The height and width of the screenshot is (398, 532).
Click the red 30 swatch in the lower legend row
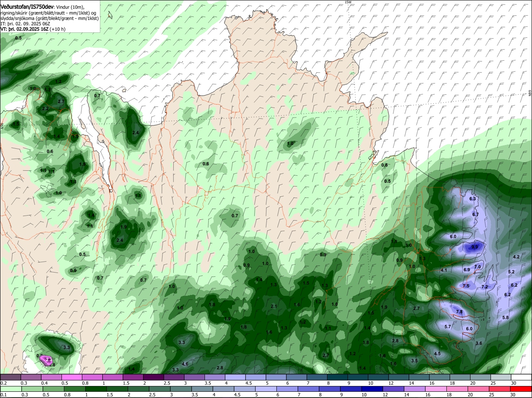[522, 389]
